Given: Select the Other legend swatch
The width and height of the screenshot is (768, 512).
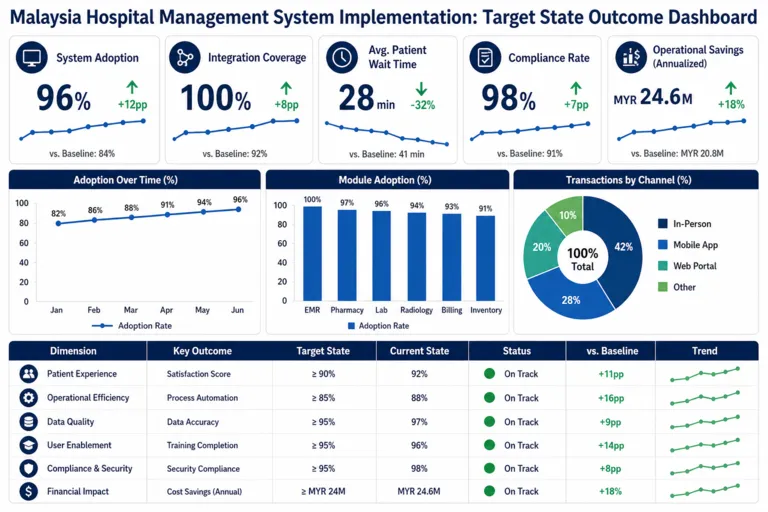Looking at the screenshot, I should coord(663,287).
